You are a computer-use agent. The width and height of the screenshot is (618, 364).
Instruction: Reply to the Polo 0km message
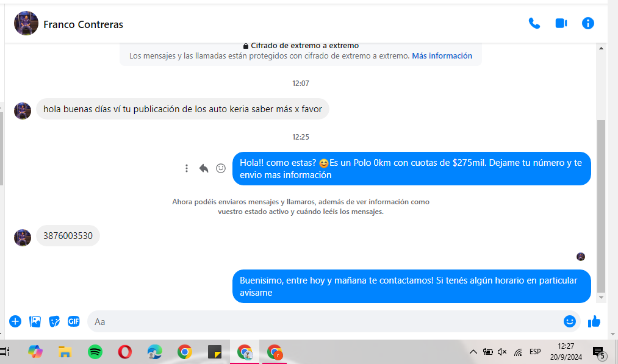(x=203, y=169)
